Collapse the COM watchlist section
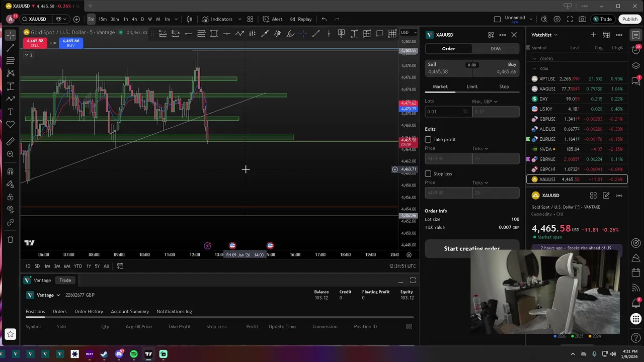Viewport: 644px width, 362px height. [x=534, y=68]
